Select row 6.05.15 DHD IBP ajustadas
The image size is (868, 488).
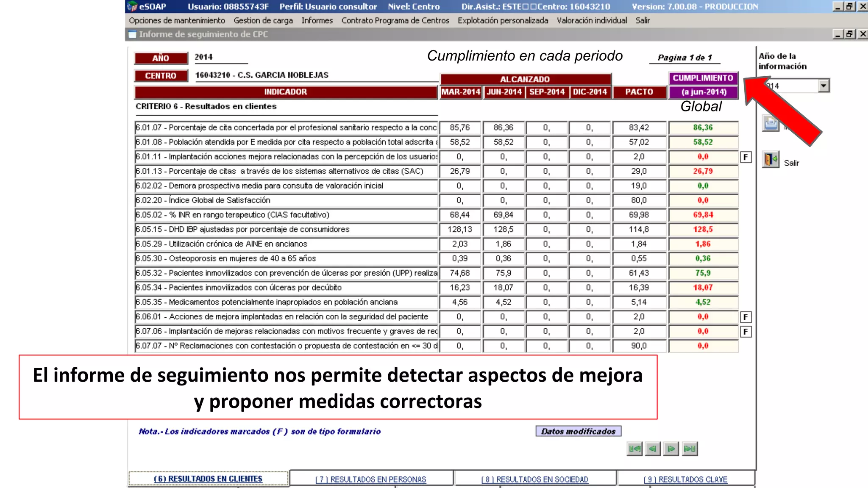pyautogui.click(x=286, y=230)
